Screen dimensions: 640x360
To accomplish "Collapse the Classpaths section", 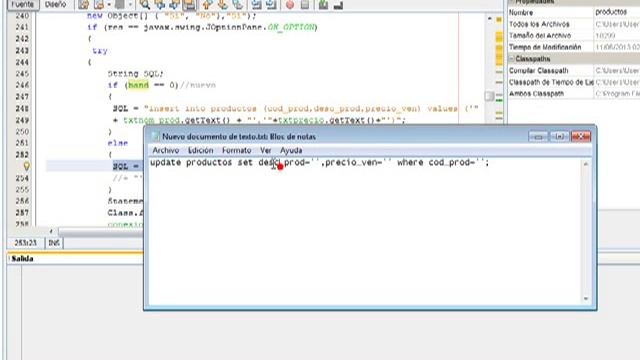I will (511, 59).
